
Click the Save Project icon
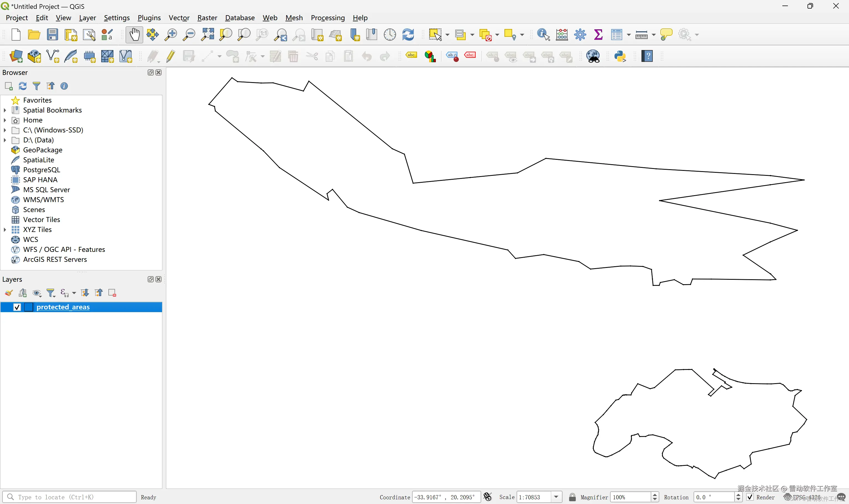click(52, 35)
